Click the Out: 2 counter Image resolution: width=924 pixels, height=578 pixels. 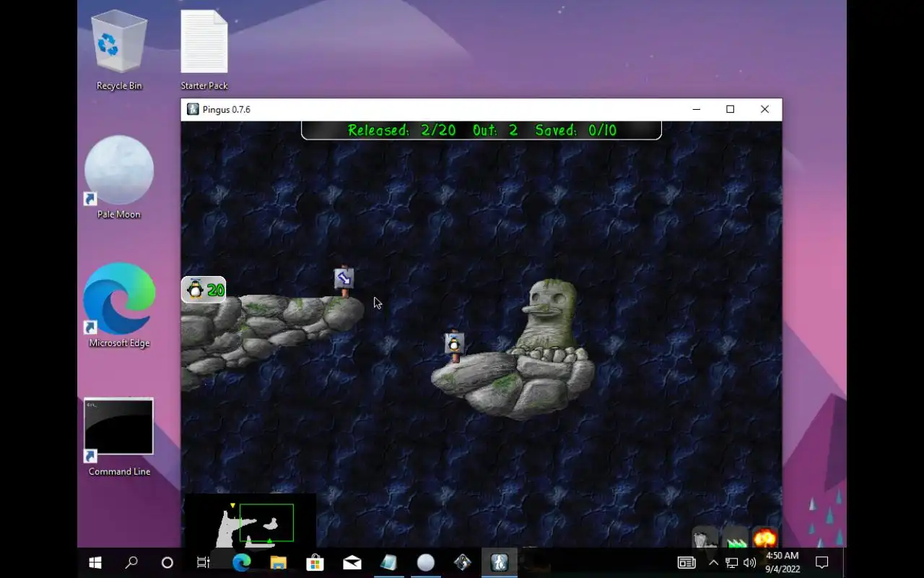[x=495, y=130]
